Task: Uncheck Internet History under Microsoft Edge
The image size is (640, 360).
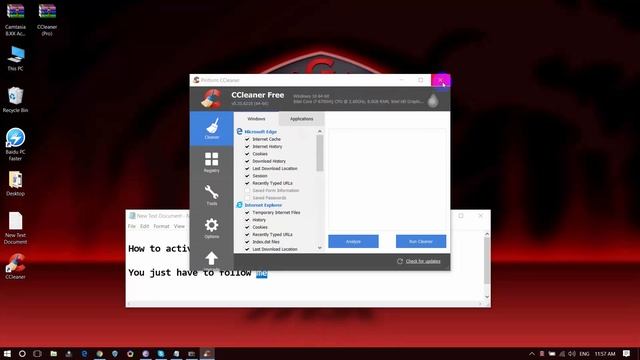Action: pos(247,147)
